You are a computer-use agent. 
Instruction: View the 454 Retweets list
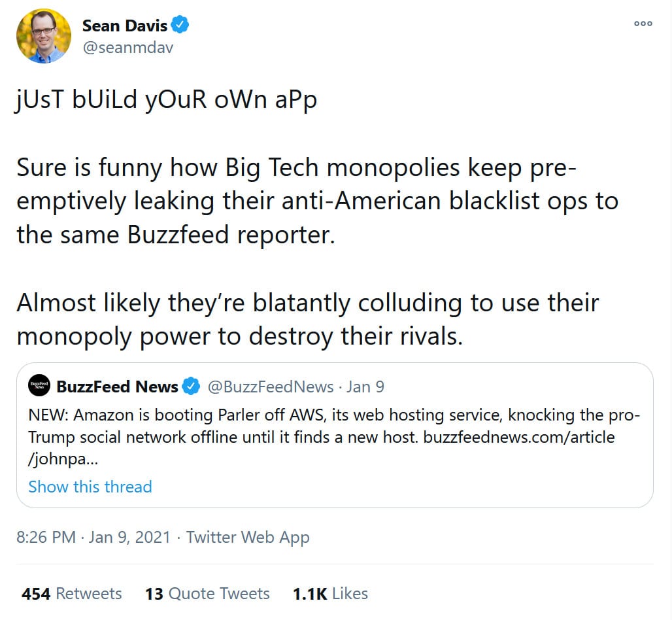[72, 593]
